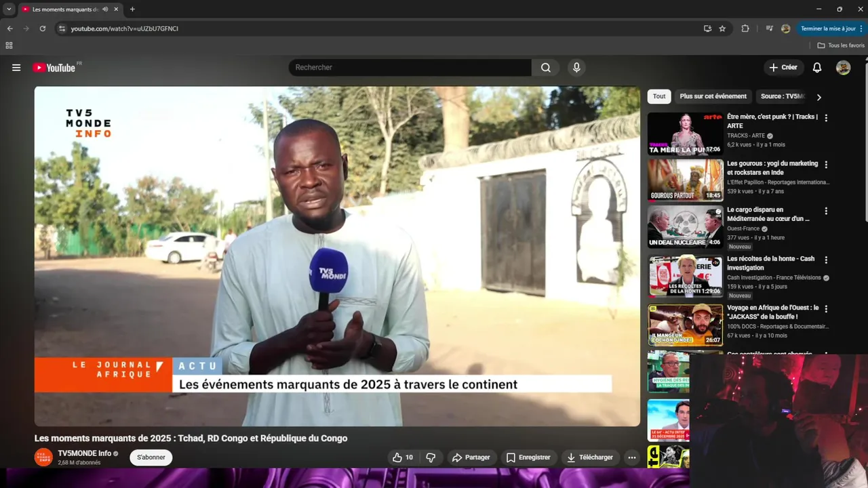The height and width of the screenshot is (488, 868).
Task: Open the media controls music icon
Action: (x=769, y=28)
